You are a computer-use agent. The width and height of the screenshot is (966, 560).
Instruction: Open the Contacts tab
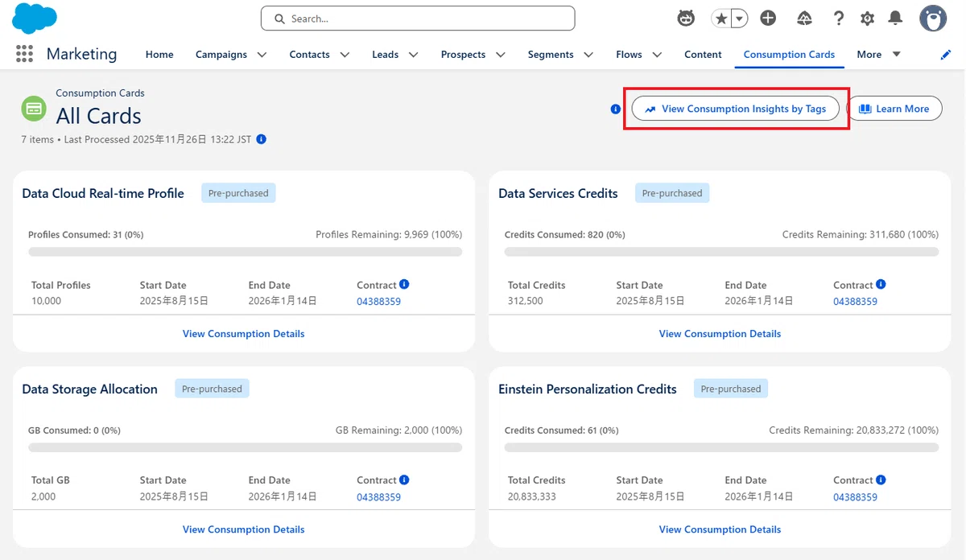click(x=310, y=55)
